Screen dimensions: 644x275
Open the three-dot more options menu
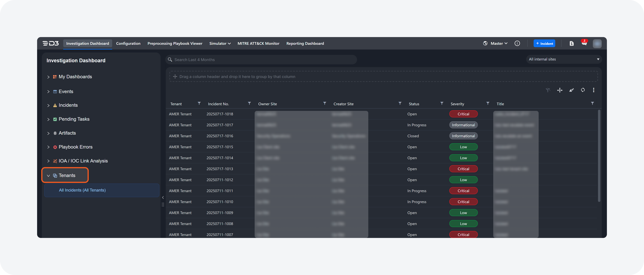pos(594,90)
